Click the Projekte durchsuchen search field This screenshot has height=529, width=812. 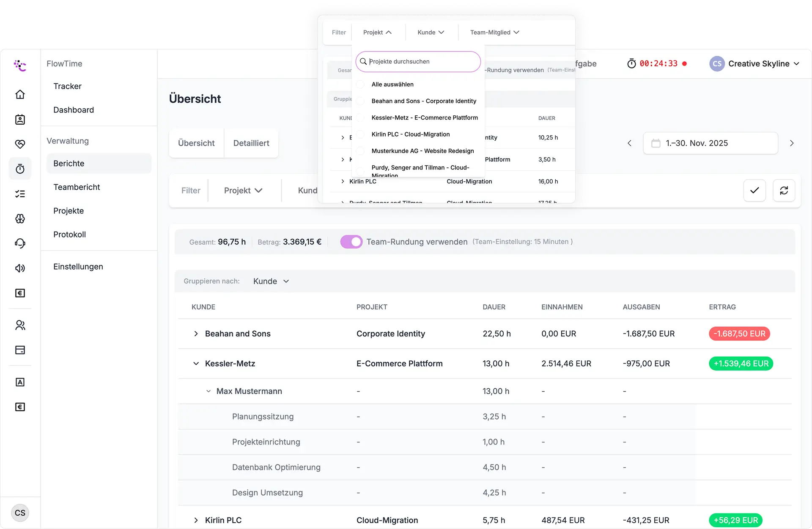(x=419, y=62)
